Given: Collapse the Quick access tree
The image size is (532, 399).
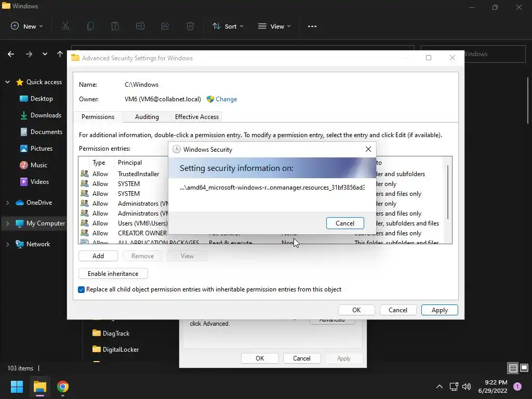Looking at the screenshot, I should click(7, 82).
